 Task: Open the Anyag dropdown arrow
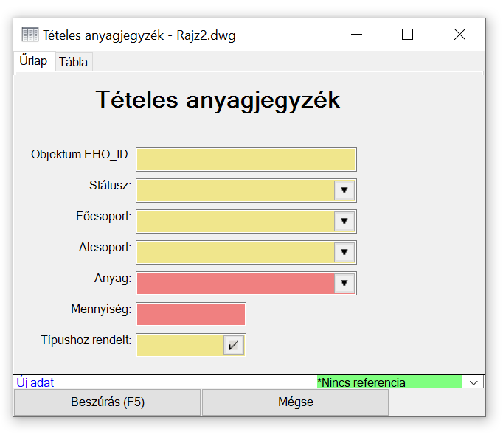pos(344,283)
